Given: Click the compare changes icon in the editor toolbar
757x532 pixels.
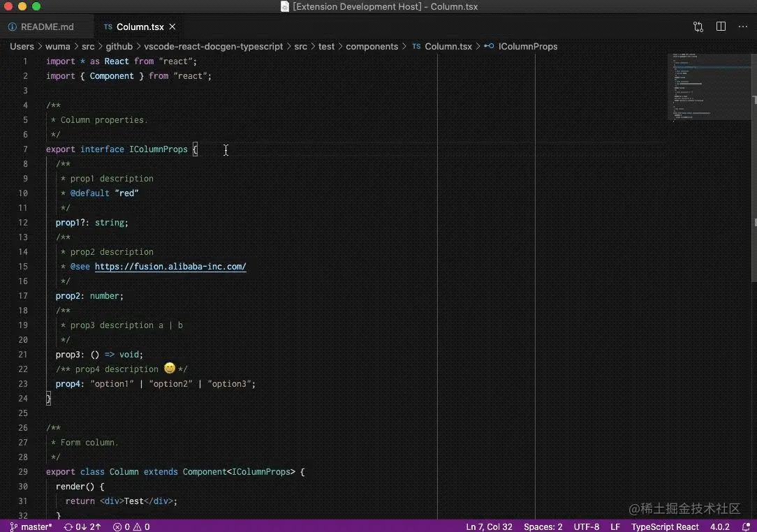Looking at the screenshot, I should (x=698, y=27).
